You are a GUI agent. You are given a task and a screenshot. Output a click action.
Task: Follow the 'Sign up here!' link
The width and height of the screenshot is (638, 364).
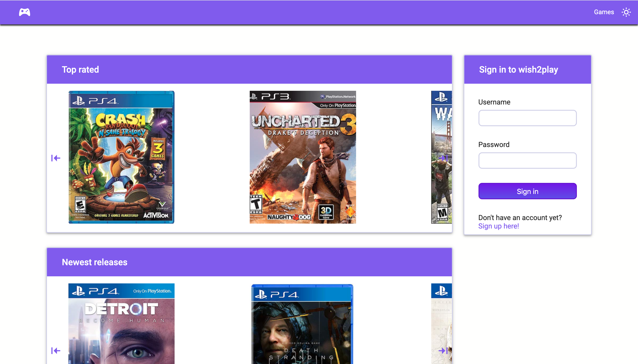(498, 226)
